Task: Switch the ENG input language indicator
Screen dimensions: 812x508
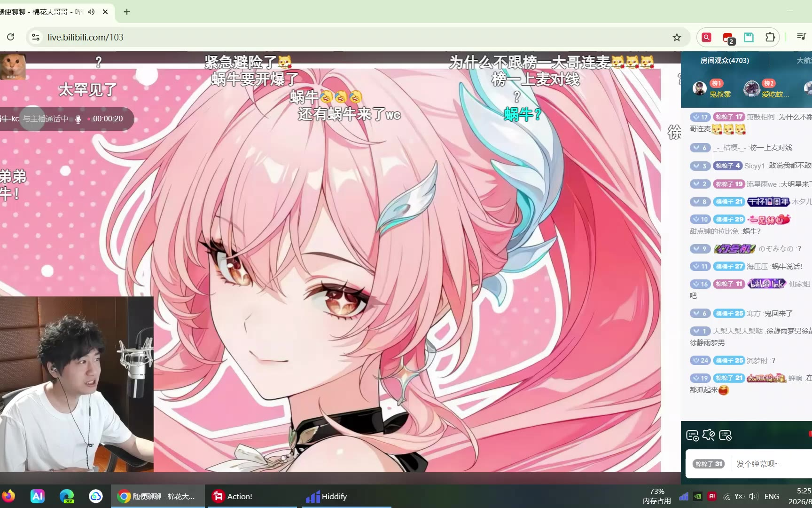Action: pyautogui.click(x=772, y=496)
